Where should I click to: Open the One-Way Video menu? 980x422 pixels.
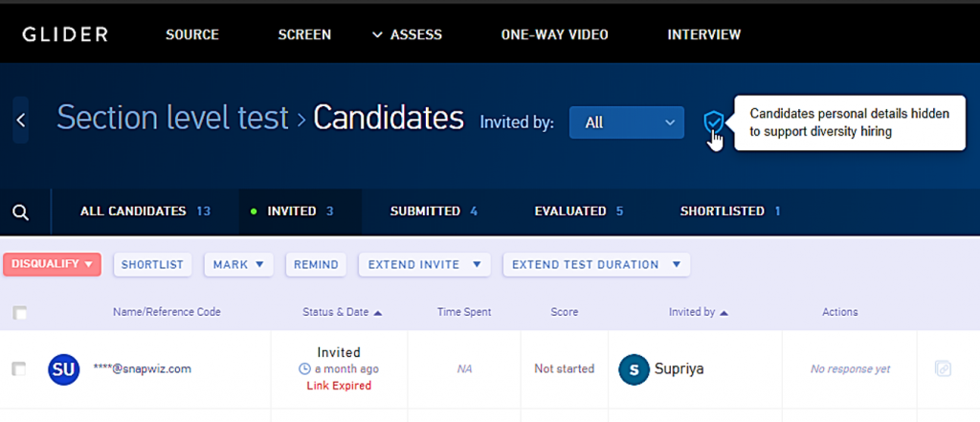[554, 35]
